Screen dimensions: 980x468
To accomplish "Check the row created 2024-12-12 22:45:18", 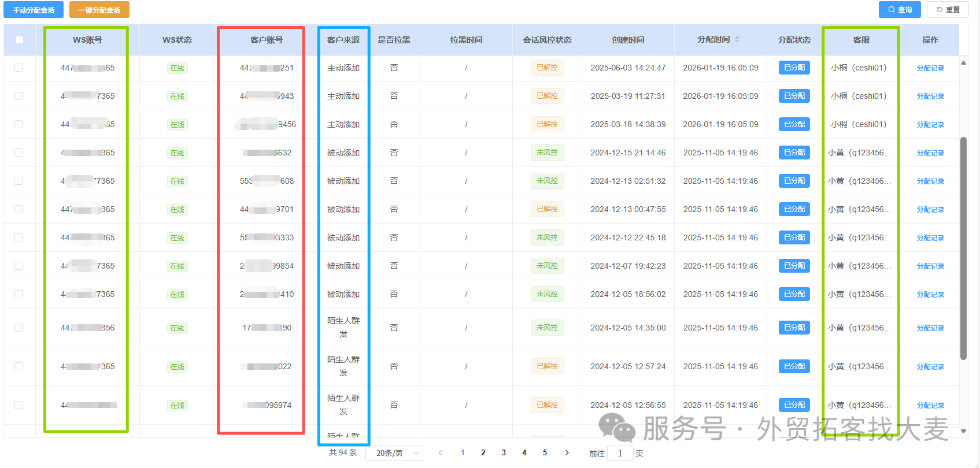I will [x=19, y=237].
